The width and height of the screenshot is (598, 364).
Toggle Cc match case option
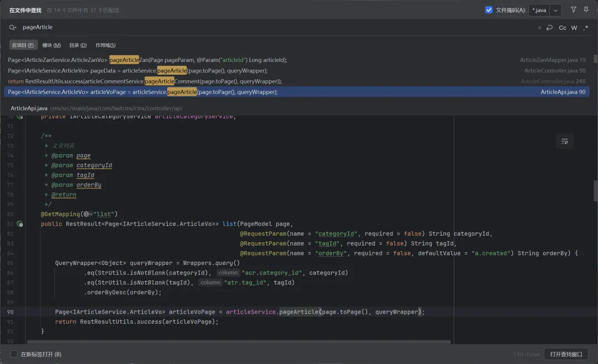(x=562, y=28)
